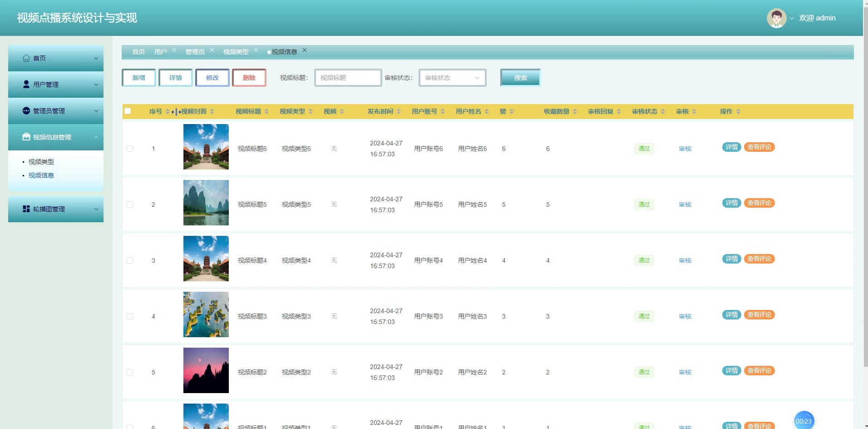The width and height of the screenshot is (868, 429).
Task: Click the 修改 button
Action: (212, 78)
